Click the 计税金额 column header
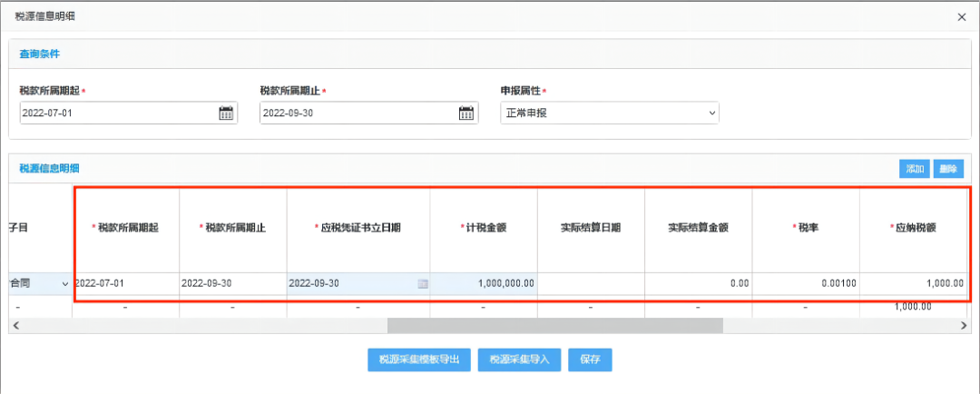Viewport: 980px width, 394px height. pyautogui.click(x=484, y=228)
